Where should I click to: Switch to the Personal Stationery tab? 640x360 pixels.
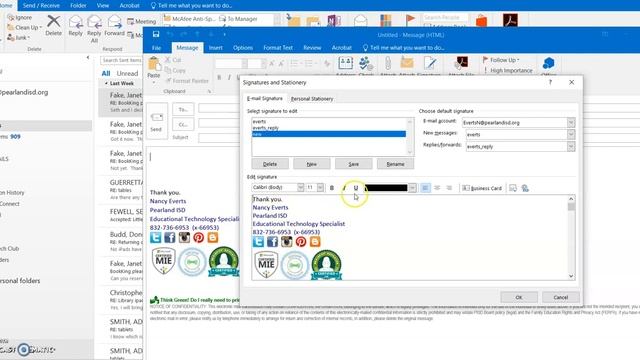pyautogui.click(x=312, y=99)
